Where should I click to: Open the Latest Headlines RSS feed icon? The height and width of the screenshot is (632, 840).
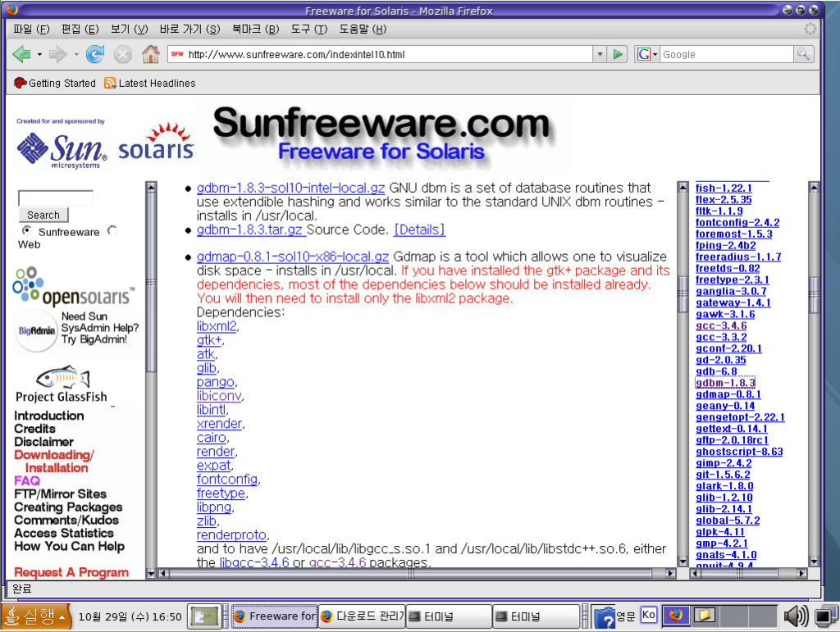pyautogui.click(x=110, y=83)
